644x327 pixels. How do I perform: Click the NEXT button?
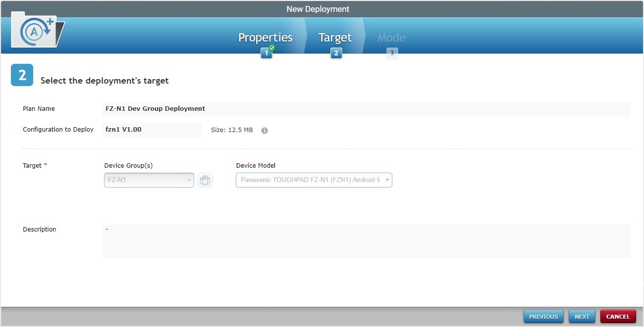[582, 316]
